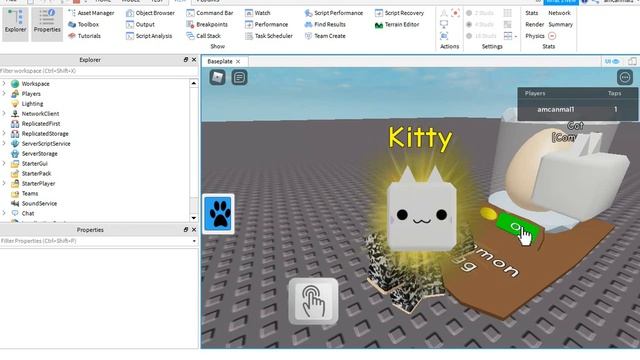Open the Task Scheduler
640x360 pixels.
coord(269,36)
